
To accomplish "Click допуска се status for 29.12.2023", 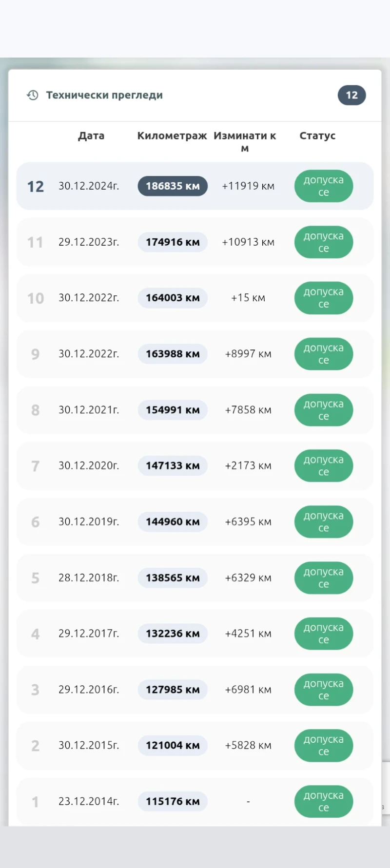I will point(324,242).
